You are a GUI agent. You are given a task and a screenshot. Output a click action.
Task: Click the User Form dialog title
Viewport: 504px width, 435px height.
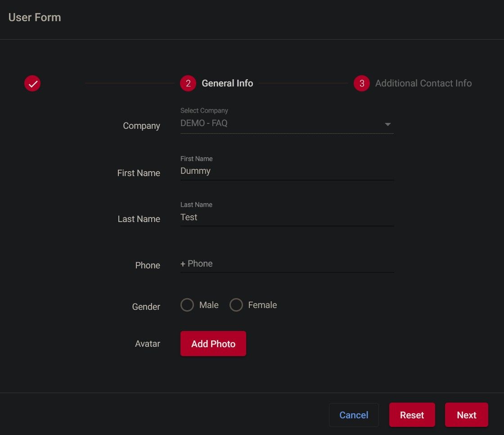tap(35, 18)
